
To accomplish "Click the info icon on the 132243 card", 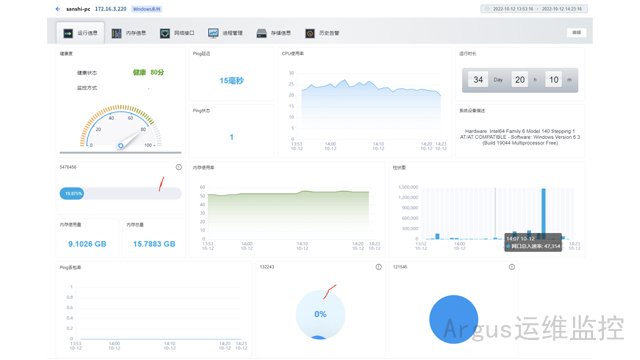I will 379,267.
